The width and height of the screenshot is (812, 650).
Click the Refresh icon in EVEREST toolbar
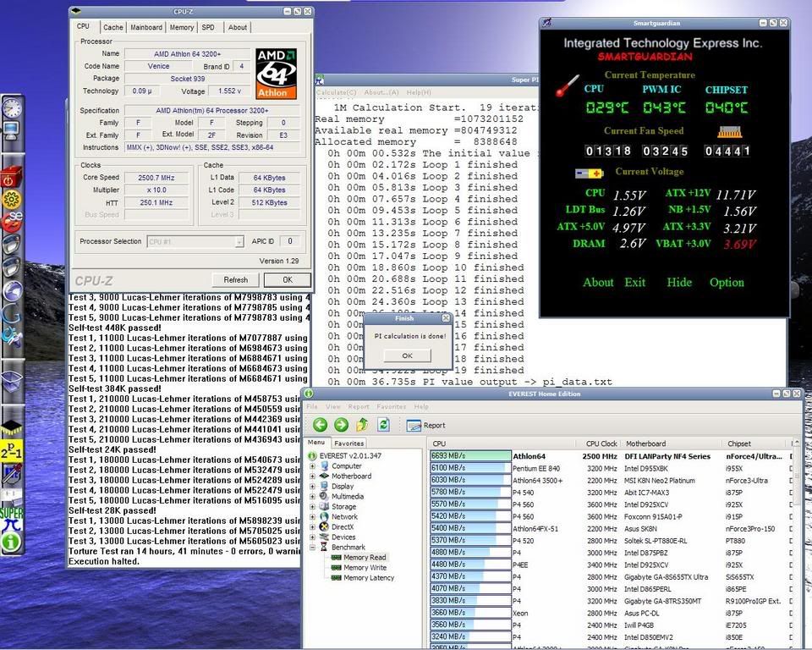tap(383, 425)
